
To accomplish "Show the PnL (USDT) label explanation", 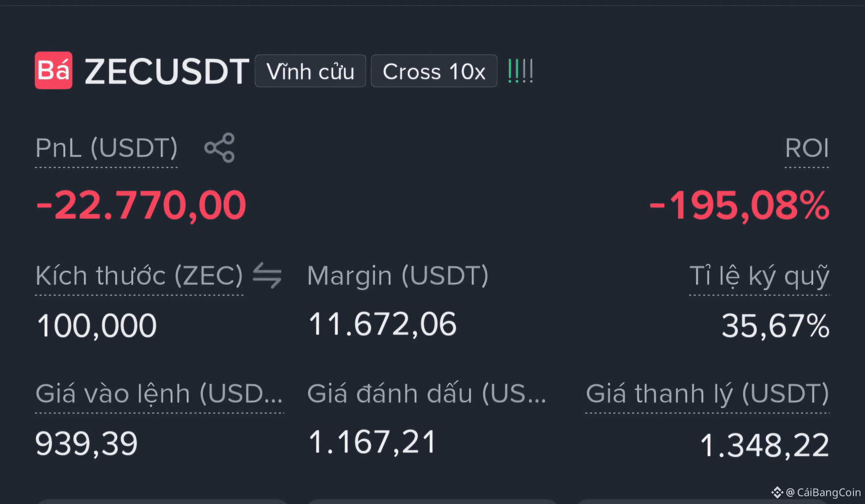I will pyautogui.click(x=106, y=148).
